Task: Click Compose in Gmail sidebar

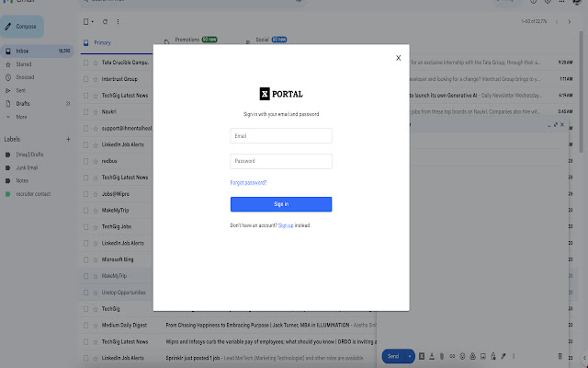Action: point(22,27)
